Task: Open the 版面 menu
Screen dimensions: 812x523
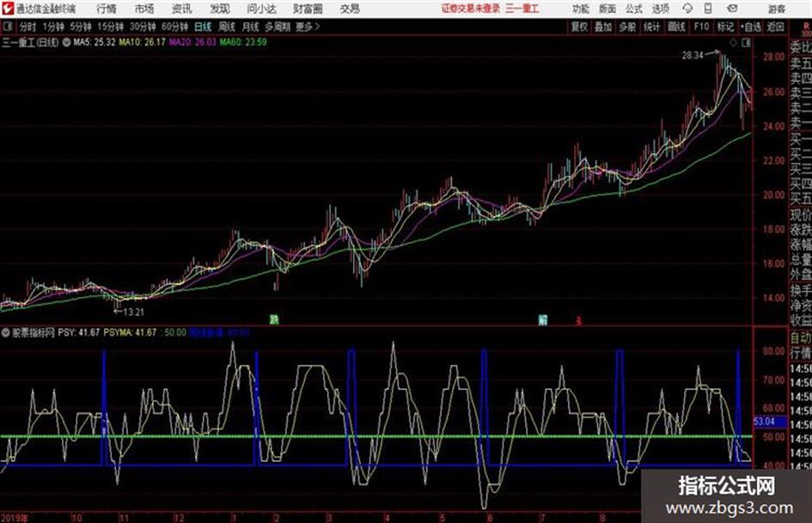Action: click(607, 9)
